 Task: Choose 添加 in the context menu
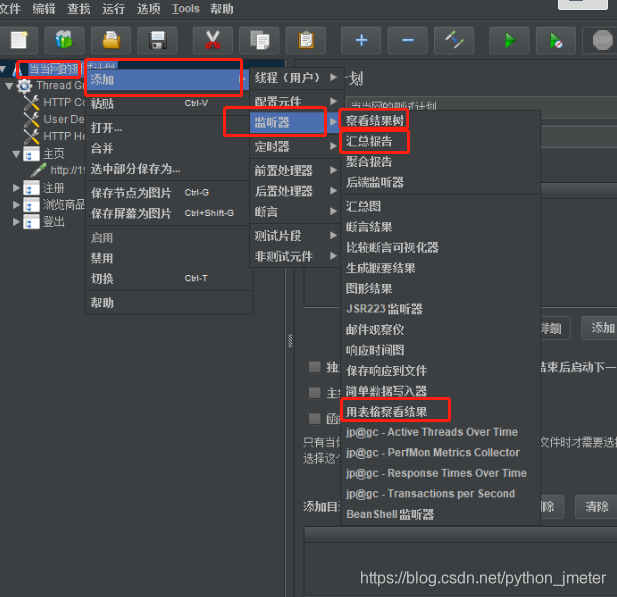167,80
